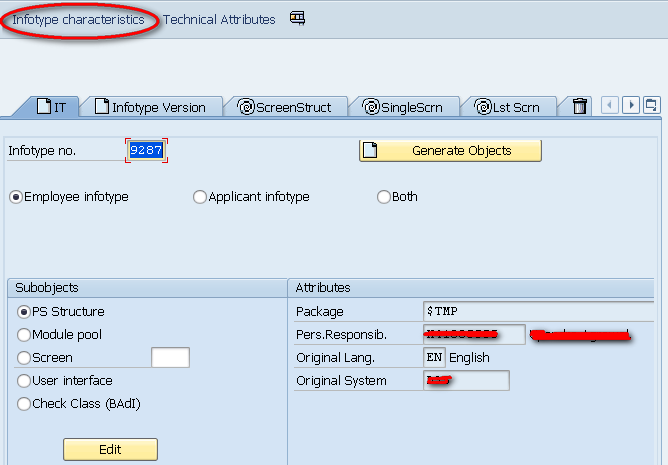
Task: Click the Attributes group header
Action: tap(471, 288)
